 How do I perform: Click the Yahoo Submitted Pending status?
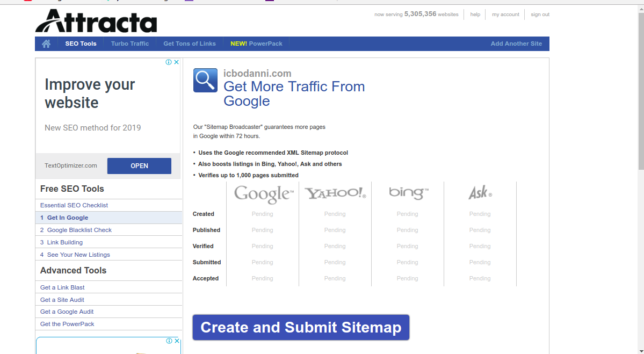coord(335,263)
